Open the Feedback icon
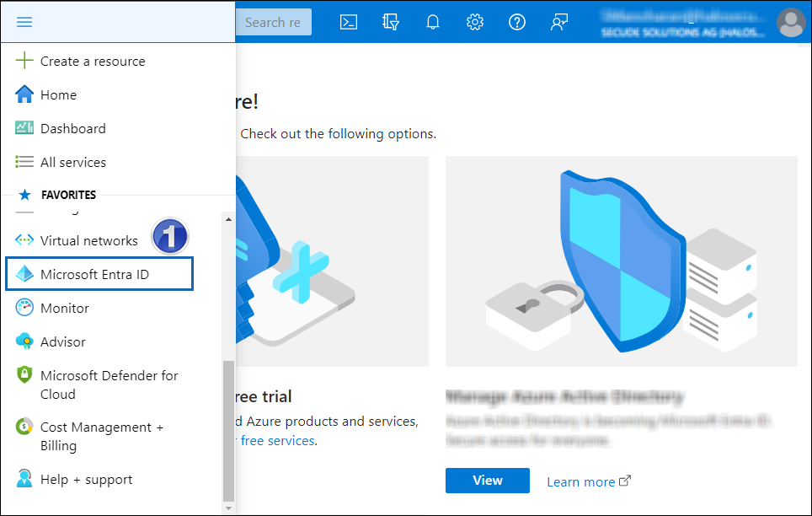 click(559, 22)
